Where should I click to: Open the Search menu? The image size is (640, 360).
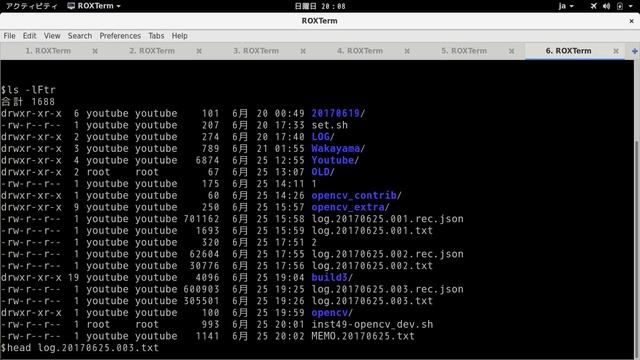(x=80, y=36)
